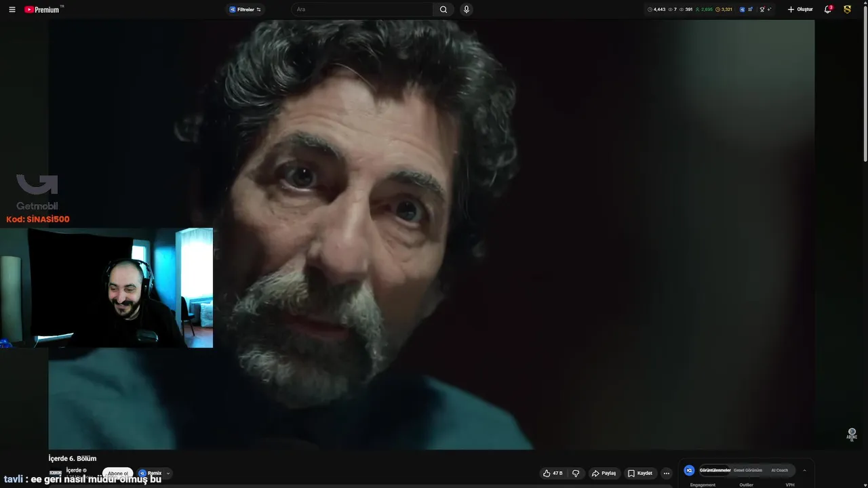Click the Paylaş share button

604,473
